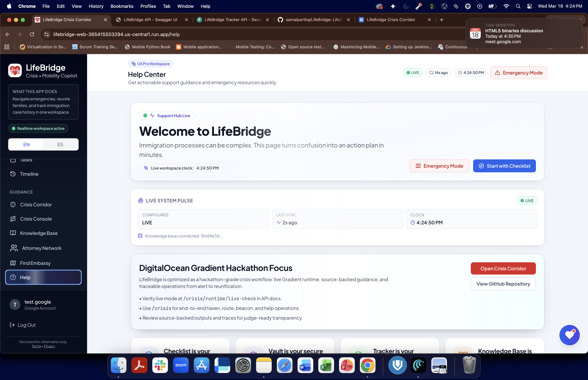Click Start with Checklist button

504,166
